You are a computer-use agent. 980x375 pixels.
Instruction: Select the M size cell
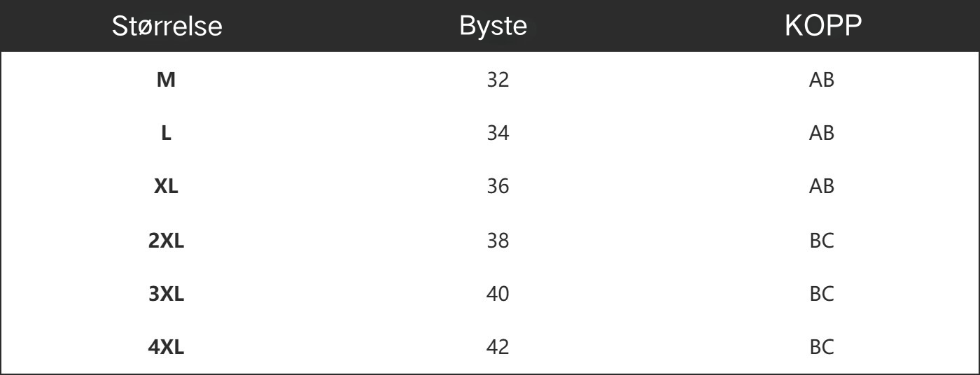[166, 80]
